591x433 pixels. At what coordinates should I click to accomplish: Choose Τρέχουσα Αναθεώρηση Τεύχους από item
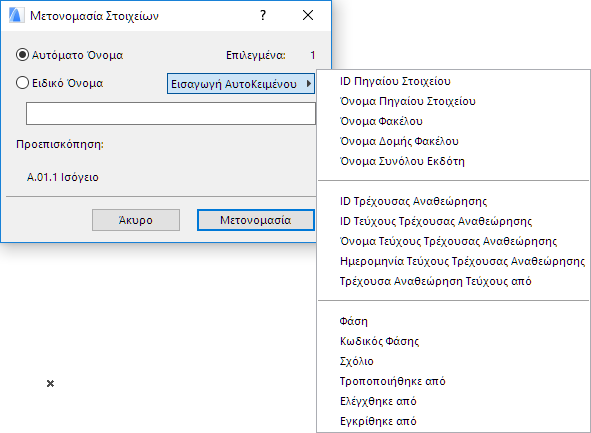coord(453,281)
